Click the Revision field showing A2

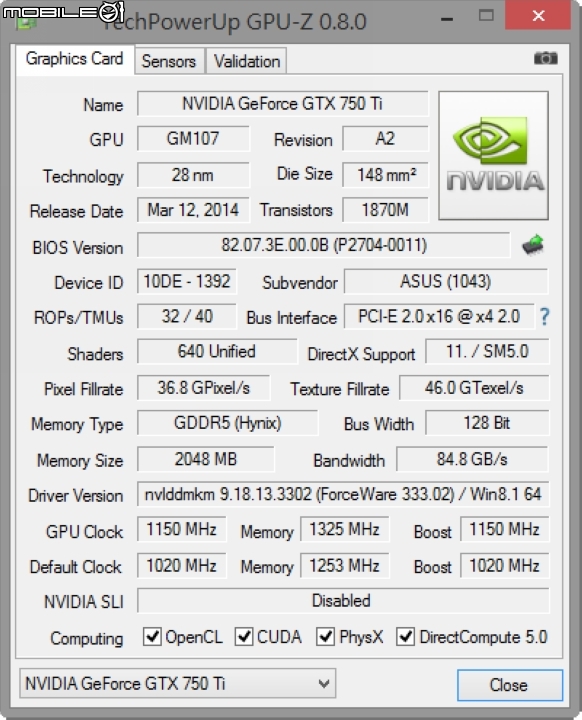(x=385, y=139)
